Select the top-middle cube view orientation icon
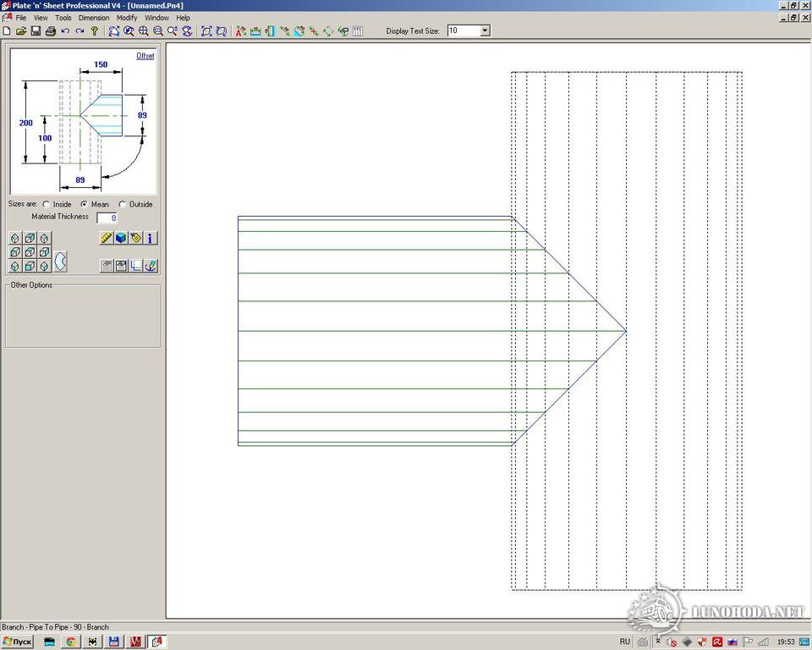This screenshot has height=650, width=812. [x=30, y=238]
